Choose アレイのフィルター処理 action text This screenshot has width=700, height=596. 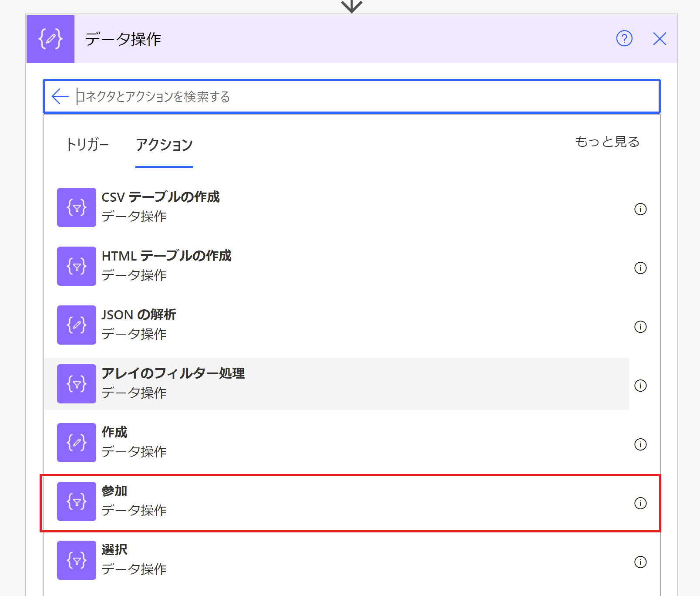click(173, 373)
